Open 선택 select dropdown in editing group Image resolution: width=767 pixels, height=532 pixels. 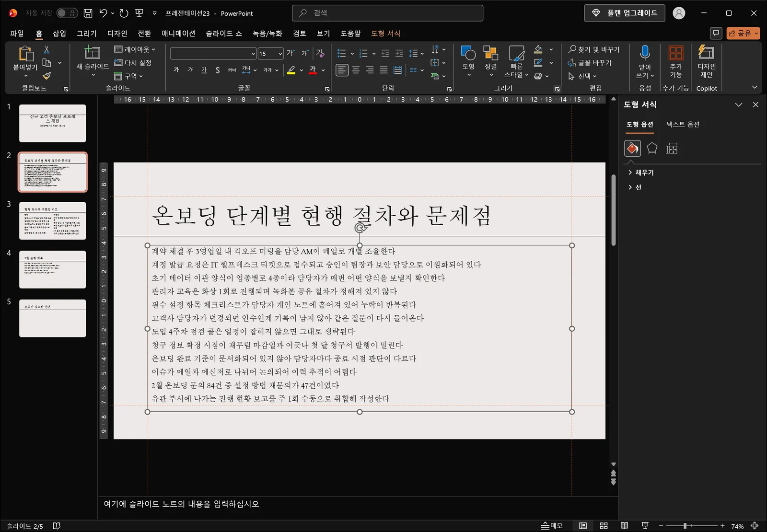[582, 76]
